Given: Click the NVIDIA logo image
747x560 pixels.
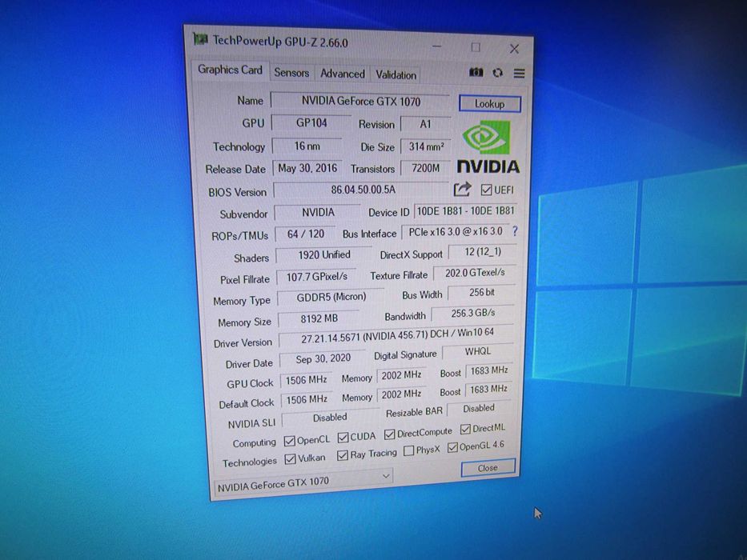Looking at the screenshot, I should pos(488,146).
